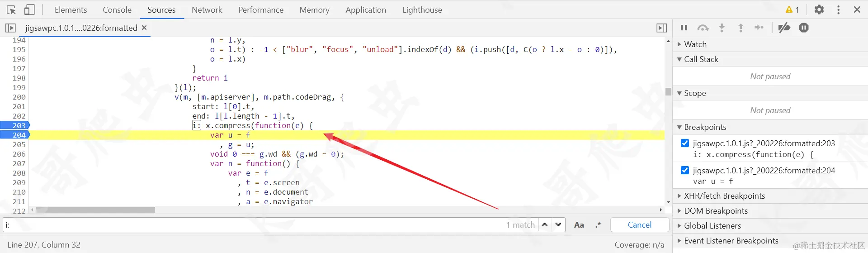The image size is (868, 253).
Task: Uncheck breakpoint at line 204
Action: click(685, 170)
